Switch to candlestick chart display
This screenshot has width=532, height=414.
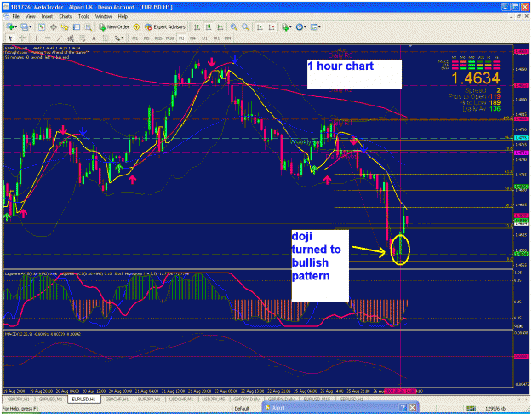coord(209,26)
